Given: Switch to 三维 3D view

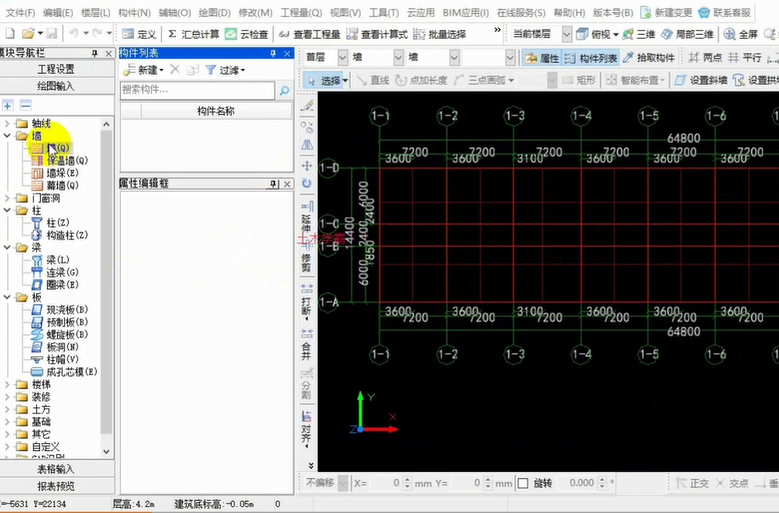Looking at the screenshot, I should [x=638, y=34].
